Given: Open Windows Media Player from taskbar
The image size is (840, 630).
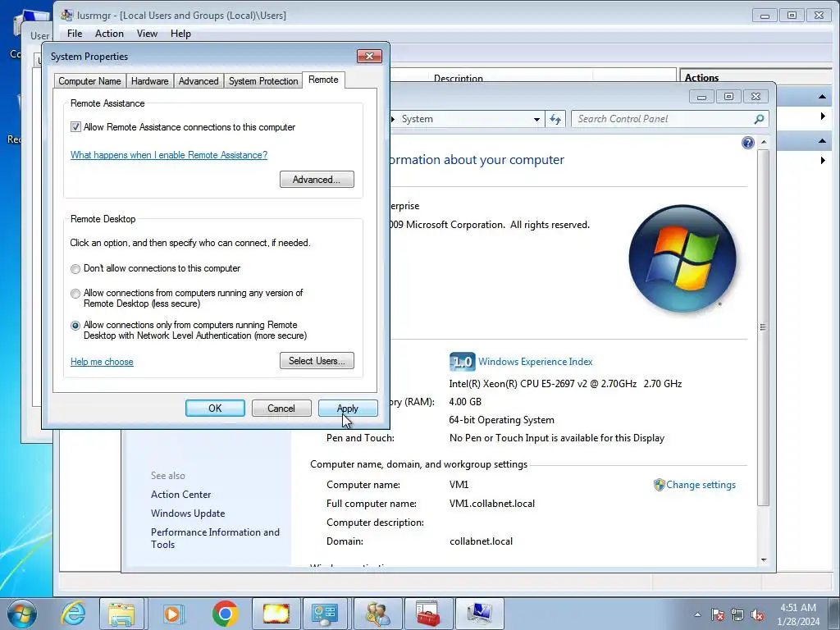Looking at the screenshot, I should coord(172,614).
